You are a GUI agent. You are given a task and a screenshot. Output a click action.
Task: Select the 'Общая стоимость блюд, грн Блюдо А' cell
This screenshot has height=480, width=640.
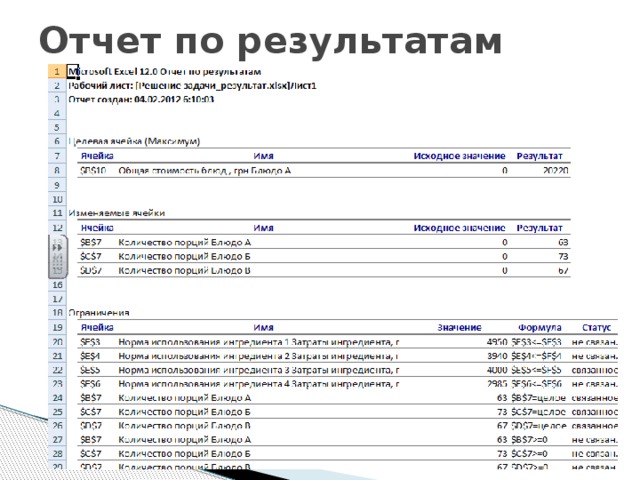[204, 171]
